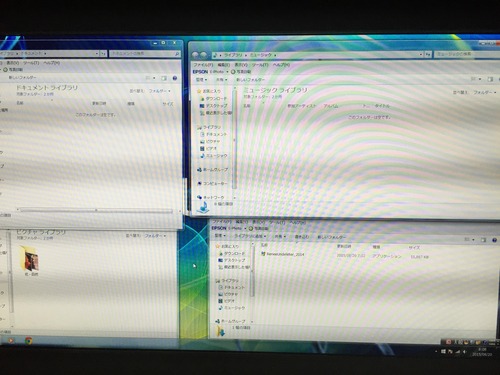Image resolution: width=500 pixels, height=375 pixels.
Task: Open the Organize dropdown in the Music library window
Action: coord(202,80)
